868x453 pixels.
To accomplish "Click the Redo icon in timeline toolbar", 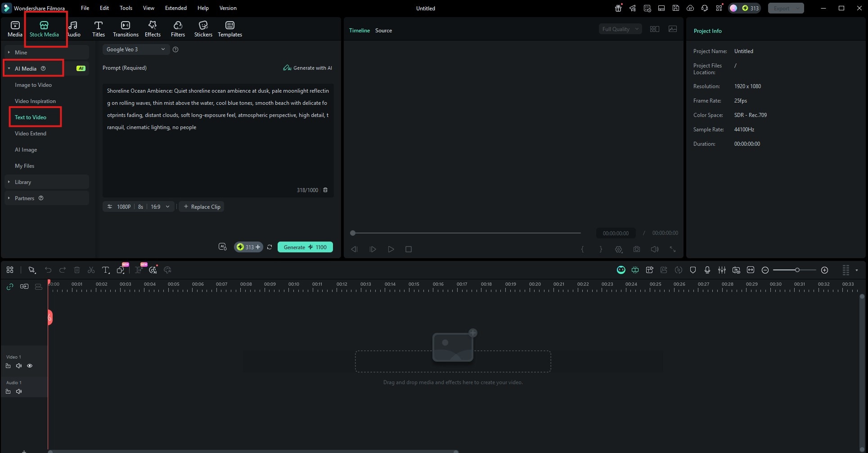I will (63, 270).
